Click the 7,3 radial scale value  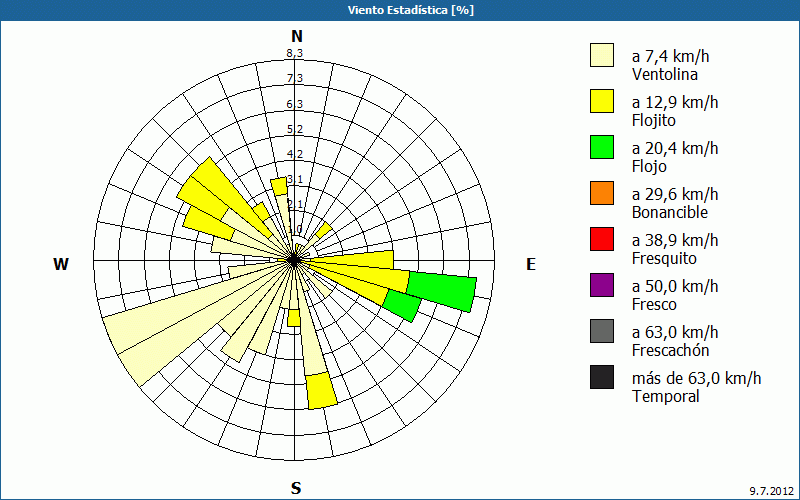pyautogui.click(x=295, y=78)
